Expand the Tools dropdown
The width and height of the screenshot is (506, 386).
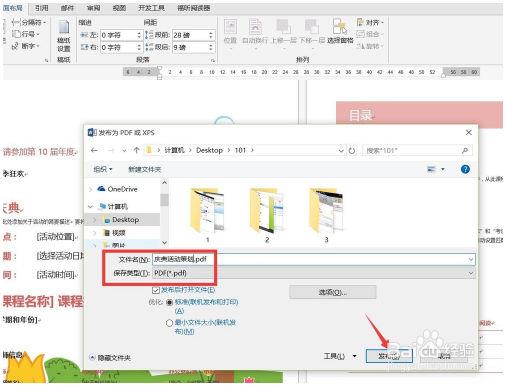tap(355, 356)
